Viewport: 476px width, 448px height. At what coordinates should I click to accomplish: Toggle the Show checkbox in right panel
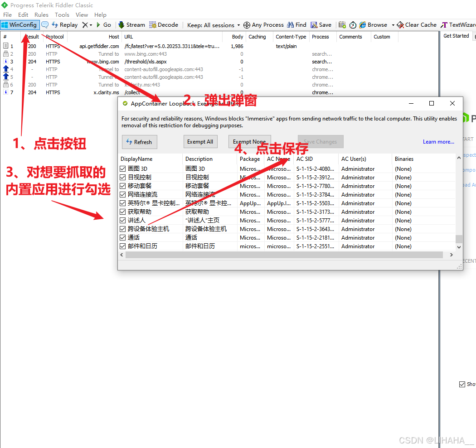[x=462, y=384]
